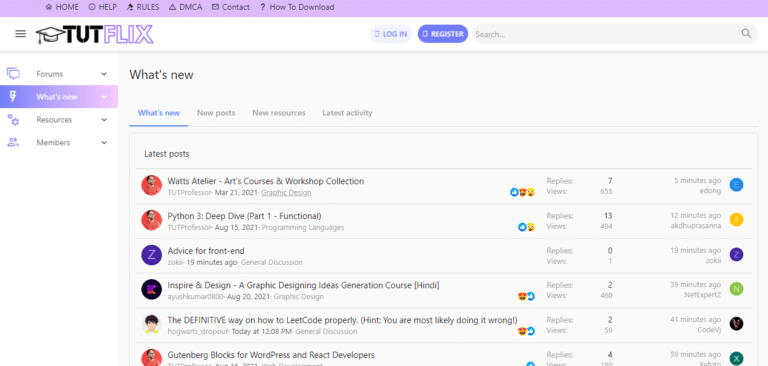768x366 pixels.
Task: Go to HOME in top bar
Action: [62, 7]
